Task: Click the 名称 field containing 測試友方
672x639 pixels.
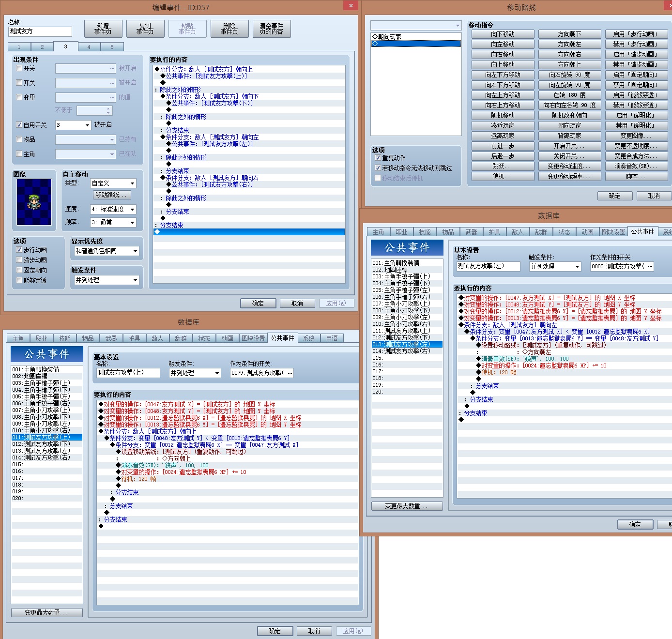Action: [40, 31]
